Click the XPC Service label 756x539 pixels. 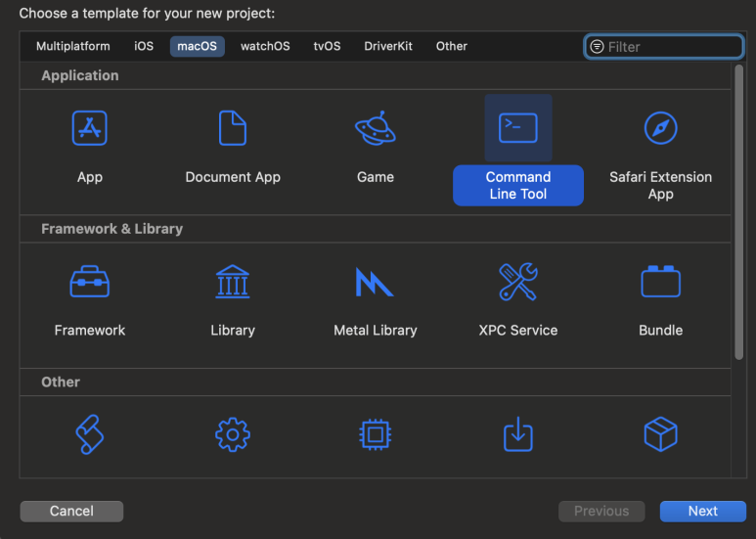coord(518,331)
